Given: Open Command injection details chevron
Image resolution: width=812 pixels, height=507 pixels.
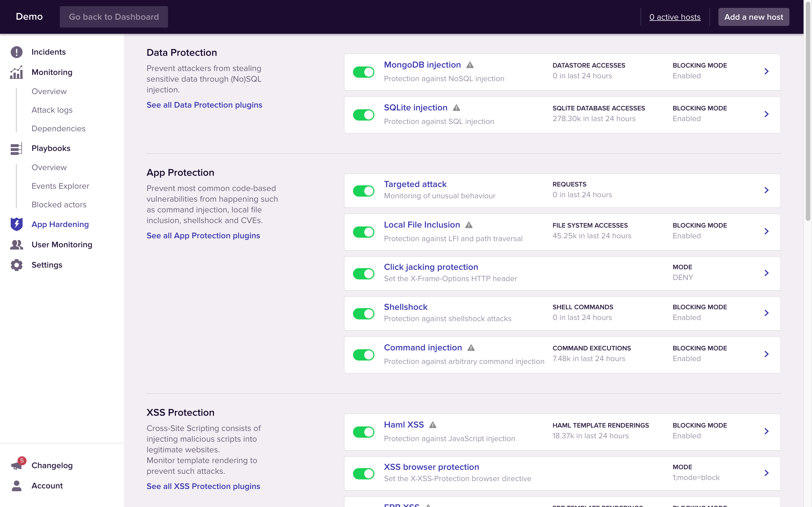Looking at the screenshot, I should 766,354.
